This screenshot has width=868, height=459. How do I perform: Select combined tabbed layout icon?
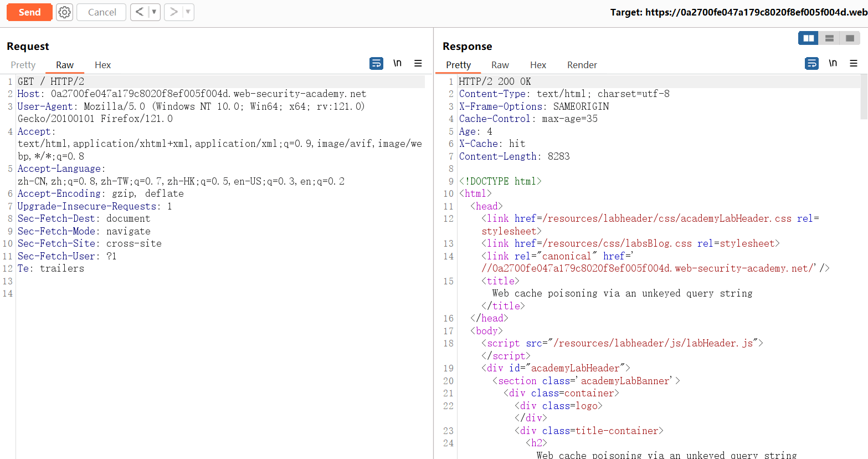pos(850,38)
